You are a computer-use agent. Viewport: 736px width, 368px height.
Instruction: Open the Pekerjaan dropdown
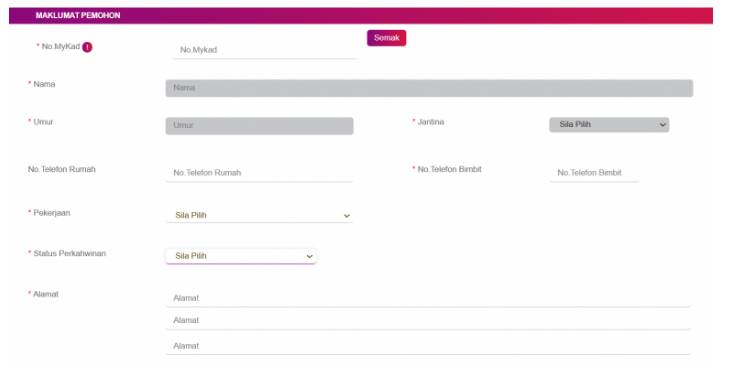[259, 215]
